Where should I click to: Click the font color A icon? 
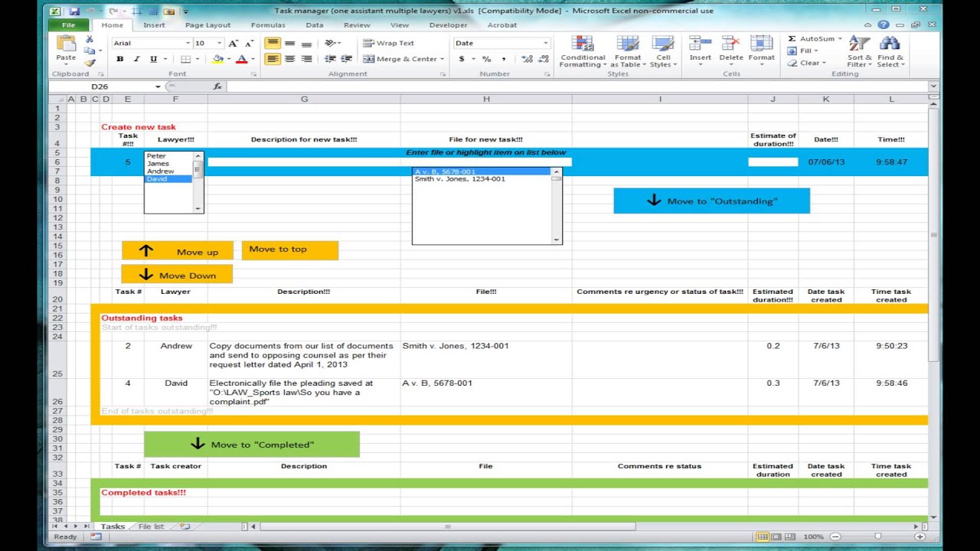241,59
